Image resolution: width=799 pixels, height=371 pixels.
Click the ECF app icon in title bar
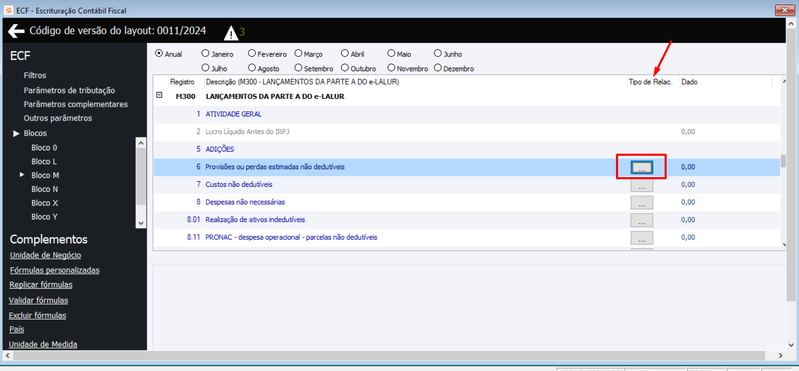pos(8,10)
